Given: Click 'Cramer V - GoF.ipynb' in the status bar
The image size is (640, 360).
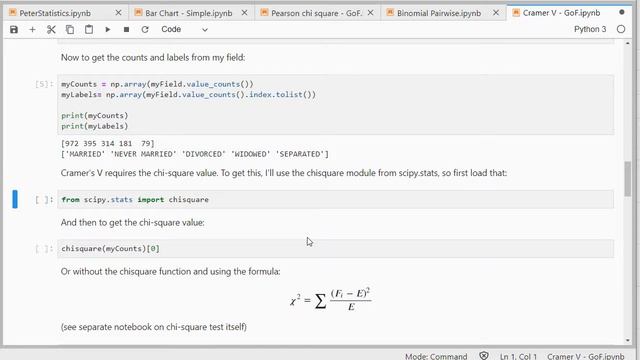Looking at the screenshot, I should [x=586, y=356].
